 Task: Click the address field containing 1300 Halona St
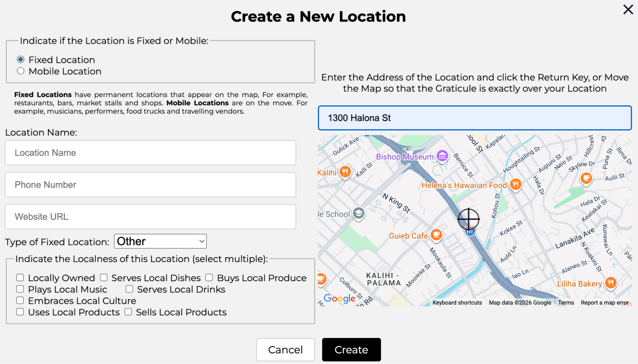tap(475, 118)
